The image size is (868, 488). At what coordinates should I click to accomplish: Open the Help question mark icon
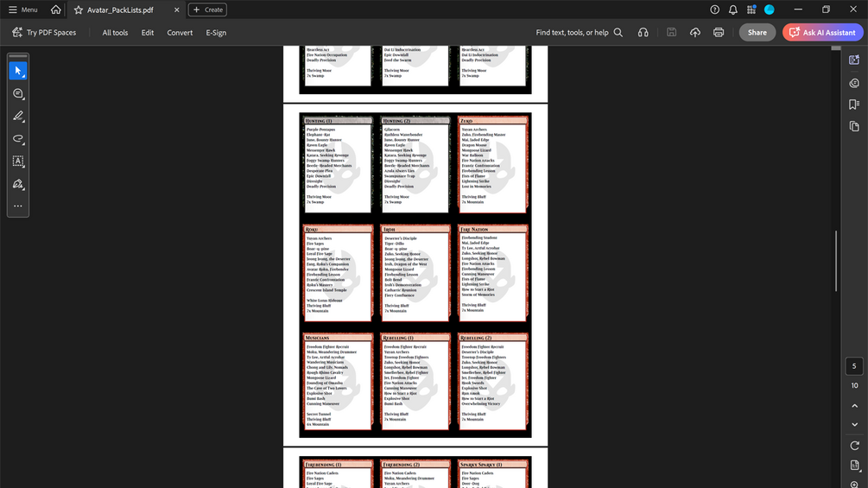coord(714,10)
